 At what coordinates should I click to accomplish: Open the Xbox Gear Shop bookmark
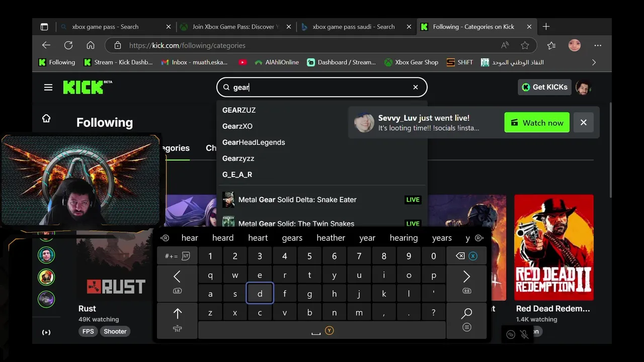412,62
